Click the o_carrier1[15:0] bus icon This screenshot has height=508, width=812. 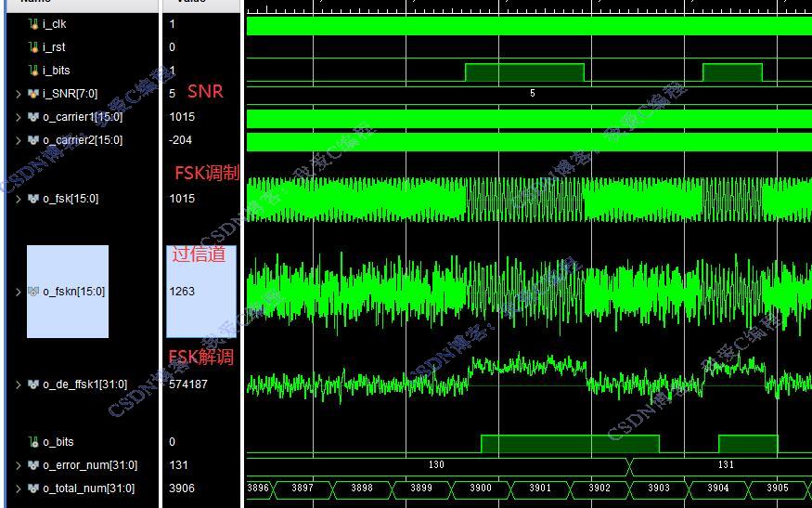pos(33,117)
